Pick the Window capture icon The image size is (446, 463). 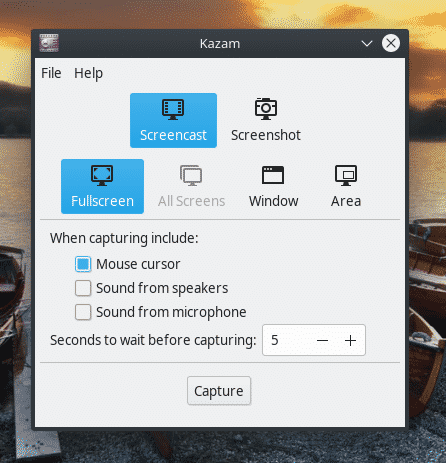pyautogui.click(x=273, y=175)
